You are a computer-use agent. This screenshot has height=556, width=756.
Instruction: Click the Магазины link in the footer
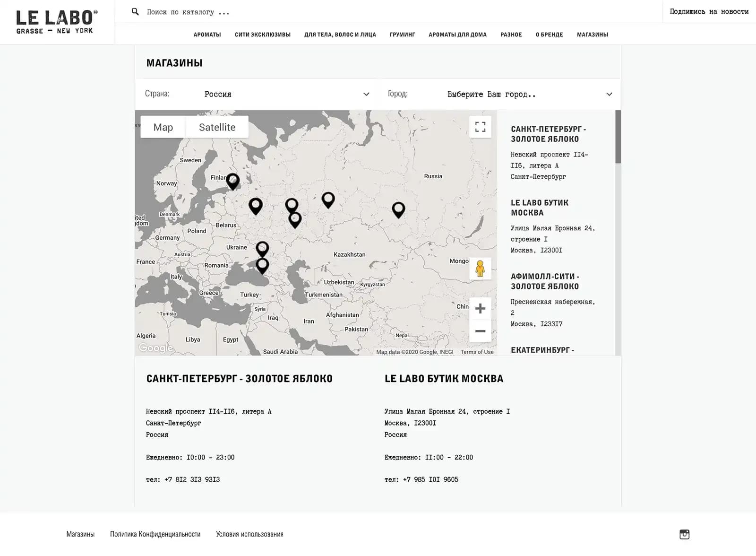(x=80, y=534)
